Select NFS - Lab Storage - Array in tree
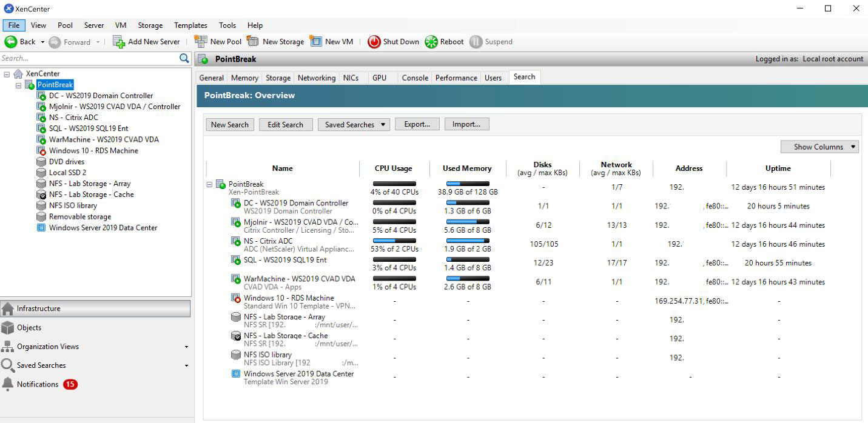Viewport: 868px width, 423px height. [90, 184]
